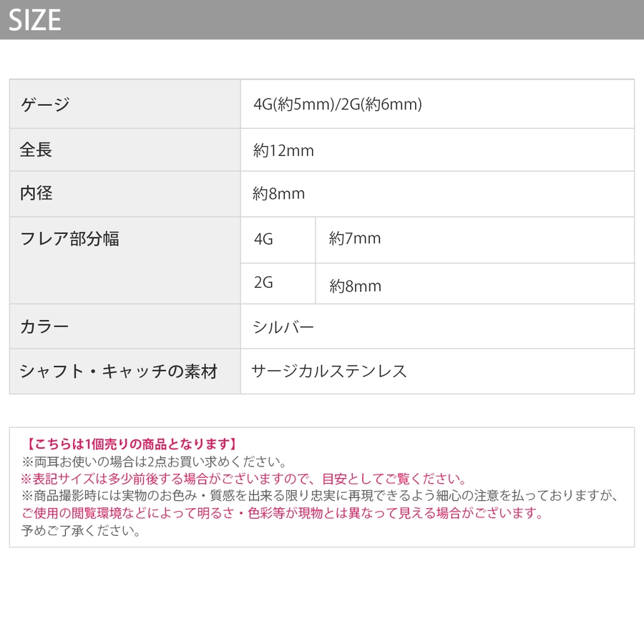The image size is (644, 644).
Task: Click the 両耳お使いの場合は2点 note line
Action: pyautogui.click(x=154, y=462)
